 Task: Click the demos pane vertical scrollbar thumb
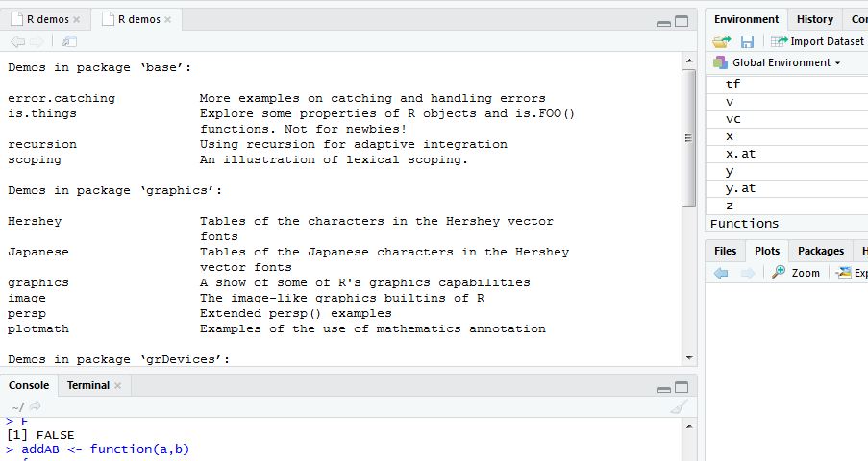[688, 138]
